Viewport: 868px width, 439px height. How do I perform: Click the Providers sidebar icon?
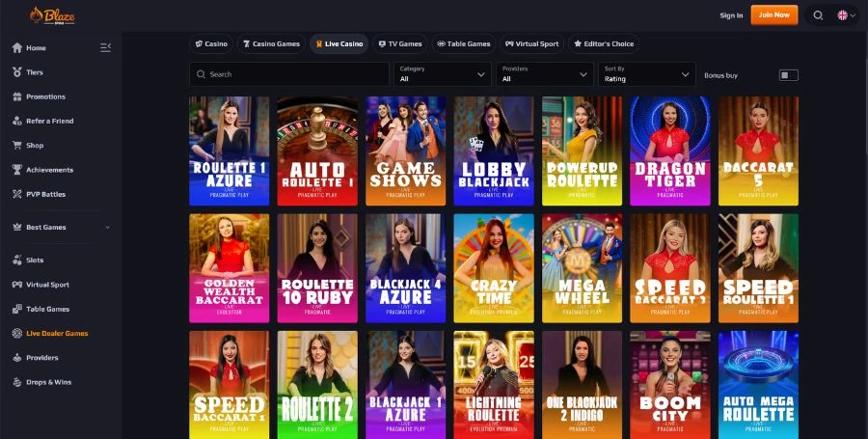click(17, 358)
